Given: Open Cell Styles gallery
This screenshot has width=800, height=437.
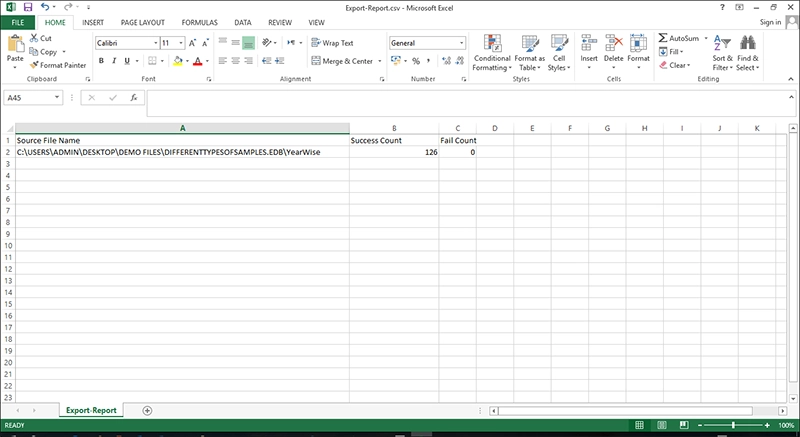Looking at the screenshot, I should tap(559, 53).
